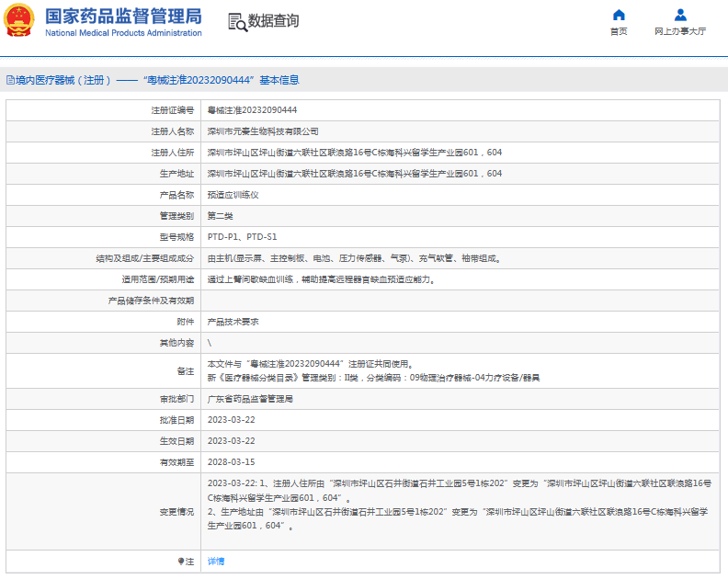
Task: Go to 首页 via the home icon
Action: coord(619,15)
